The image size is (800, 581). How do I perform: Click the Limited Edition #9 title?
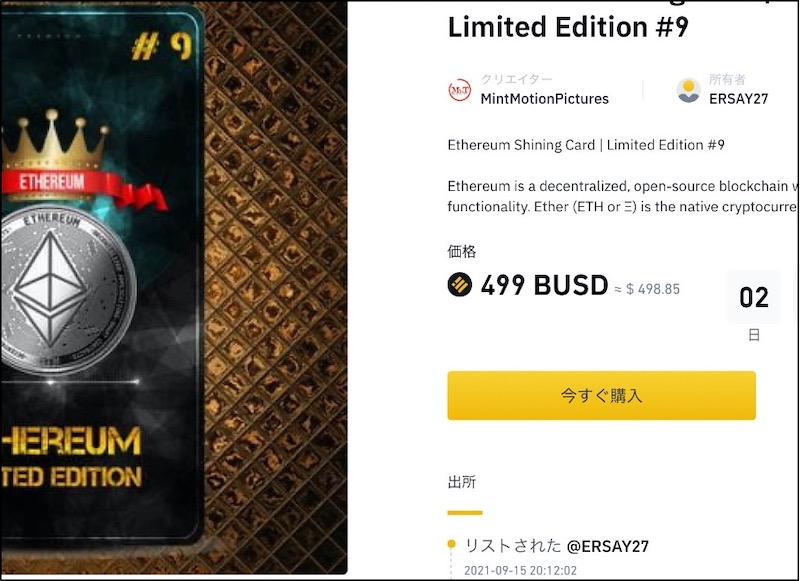click(568, 27)
